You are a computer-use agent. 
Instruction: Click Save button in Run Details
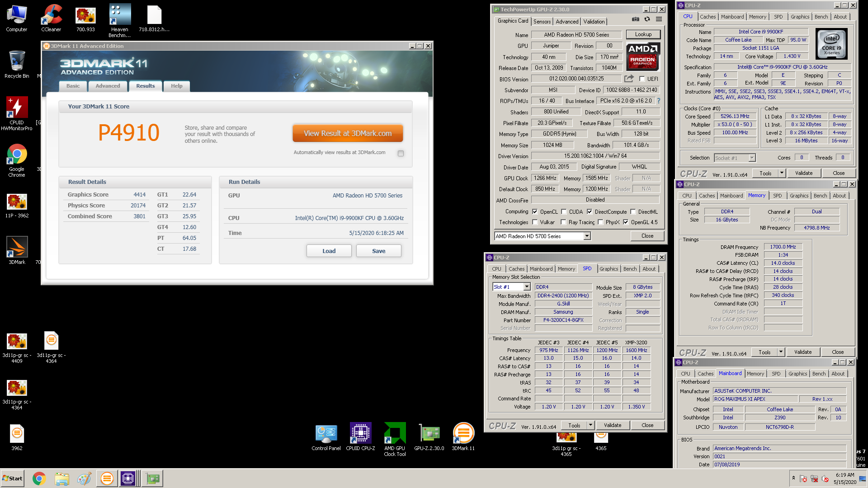(x=378, y=251)
